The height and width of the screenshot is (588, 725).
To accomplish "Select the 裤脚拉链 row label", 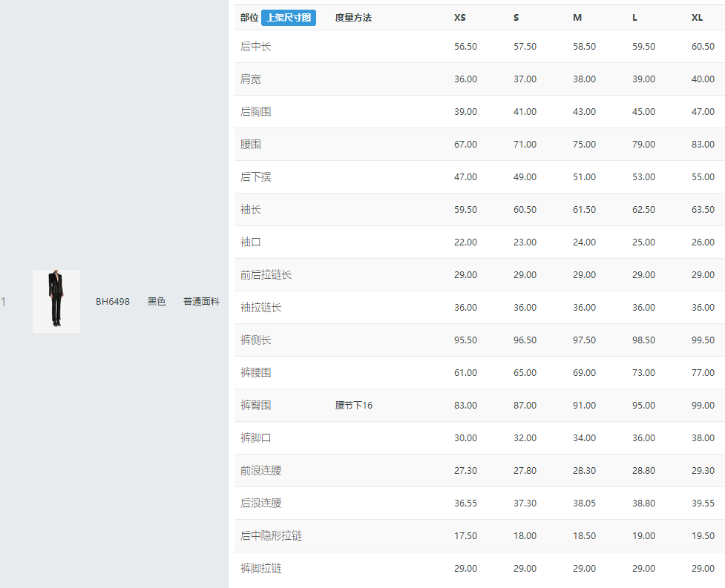I will click(x=260, y=569).
